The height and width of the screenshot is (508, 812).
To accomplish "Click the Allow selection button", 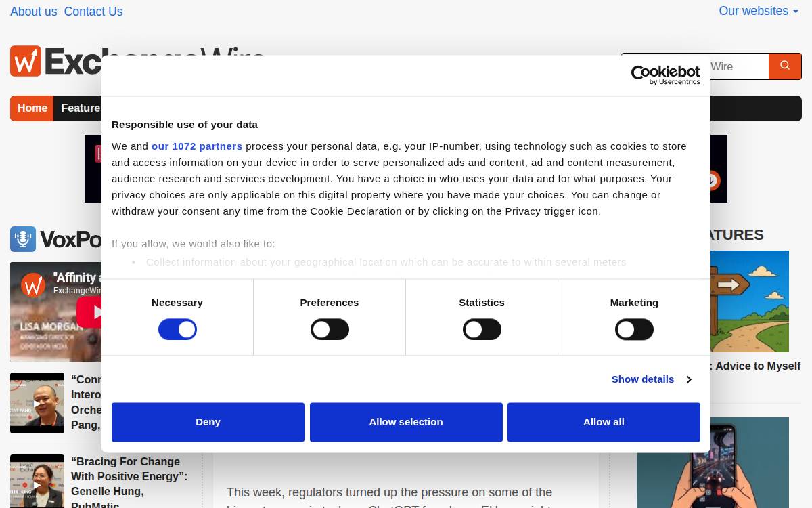I will pyautogui.click(x=406, y=422).
